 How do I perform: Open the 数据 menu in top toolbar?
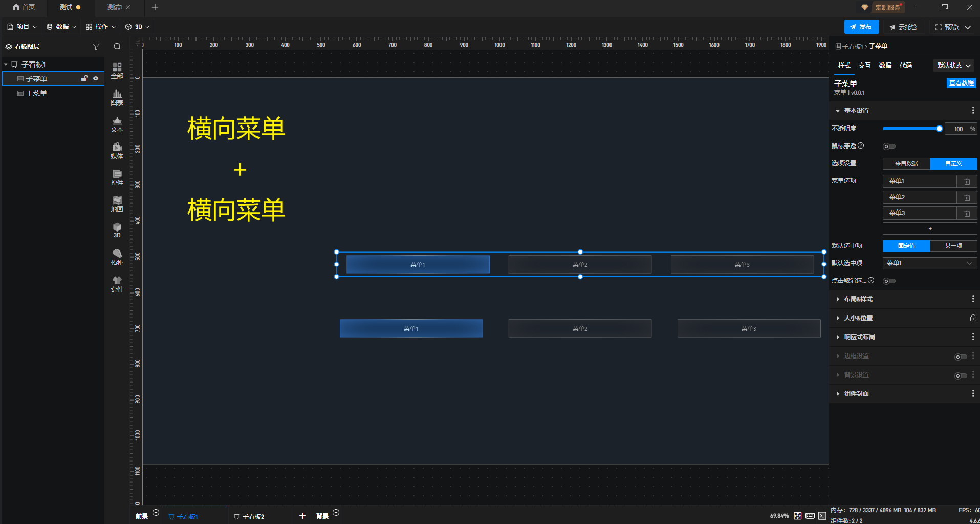coord(61,27)
